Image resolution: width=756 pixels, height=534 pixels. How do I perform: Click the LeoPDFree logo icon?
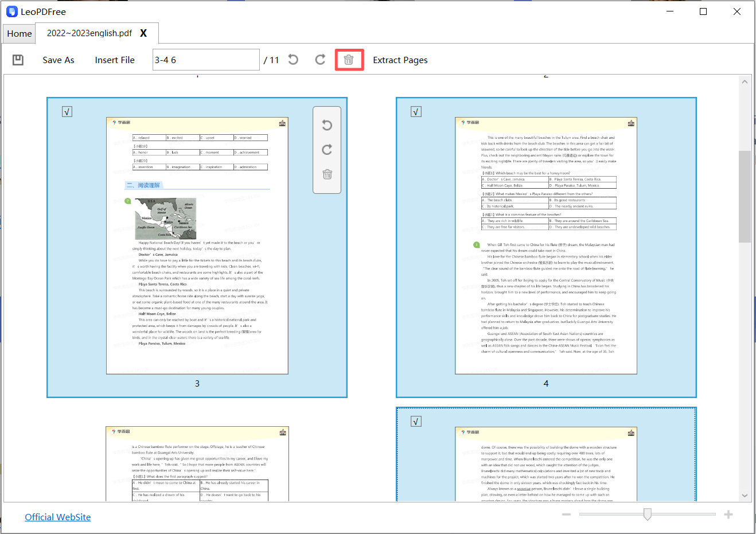coord(12,11)
